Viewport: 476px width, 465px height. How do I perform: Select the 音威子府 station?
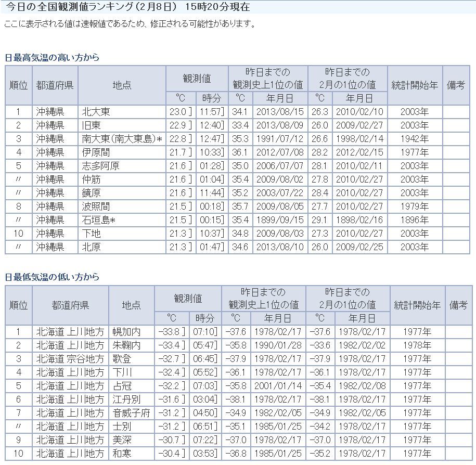(x=131, y=412)
